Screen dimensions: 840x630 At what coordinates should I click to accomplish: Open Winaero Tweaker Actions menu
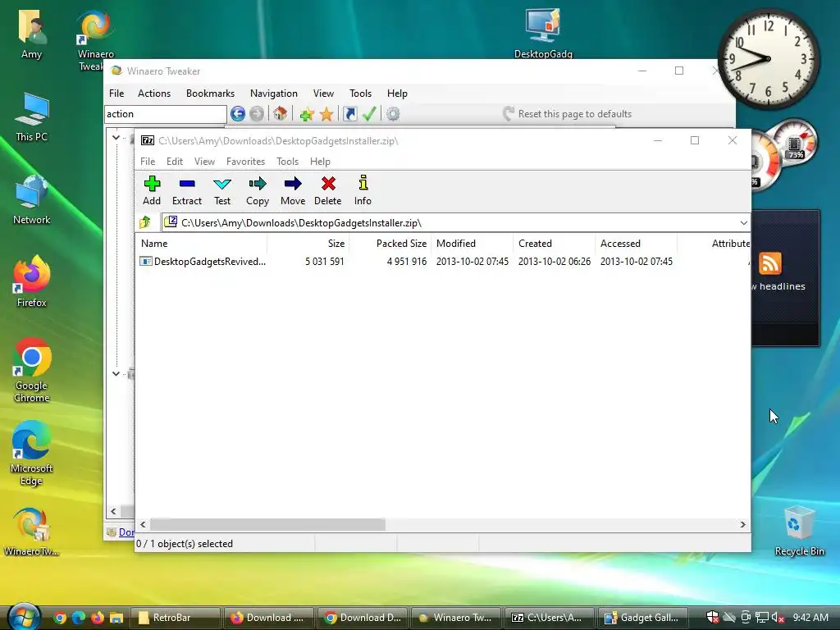153,94
